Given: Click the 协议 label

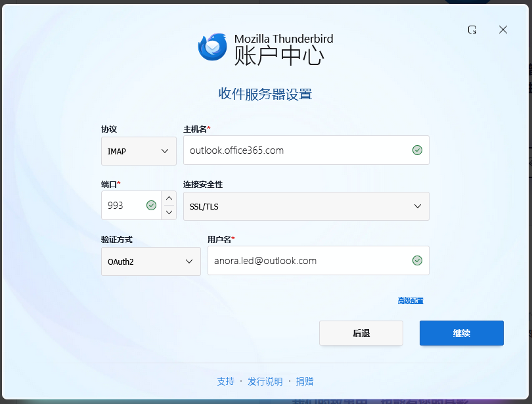Looking at the screenshot, I should coord(109,129).
